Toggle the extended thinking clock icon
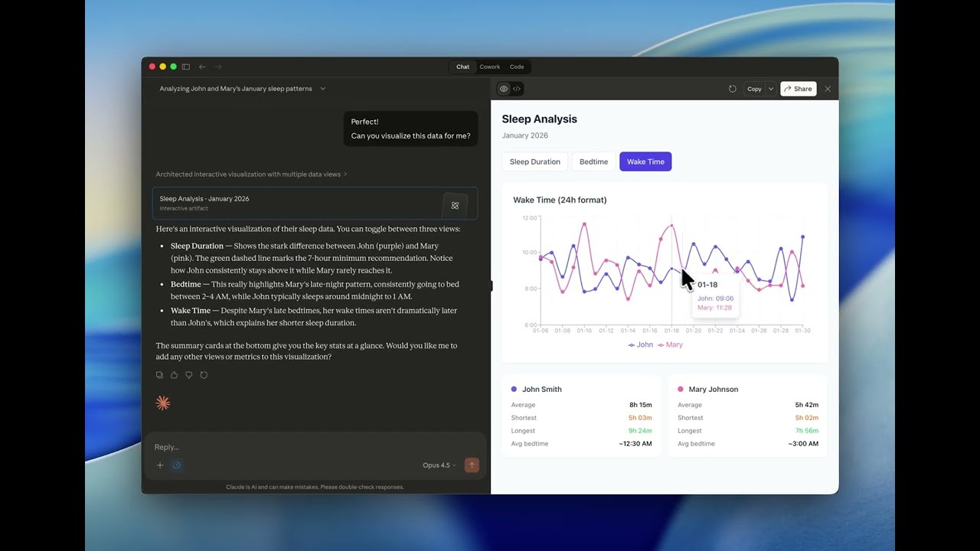The height and width of the screenshot is (551, 980). pos(177,465)
